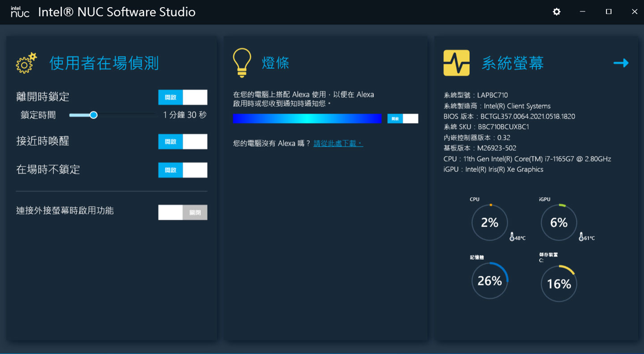Click the blue LED color gradient bar
Image resolution: width=644 pixels, height=354 pixels.
307,118
